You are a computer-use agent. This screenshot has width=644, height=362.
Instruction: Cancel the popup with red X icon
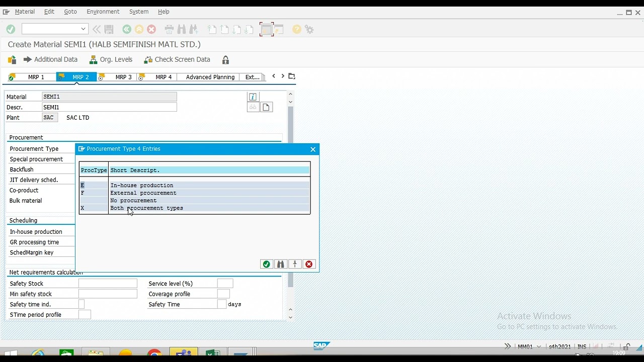point(309,264)
